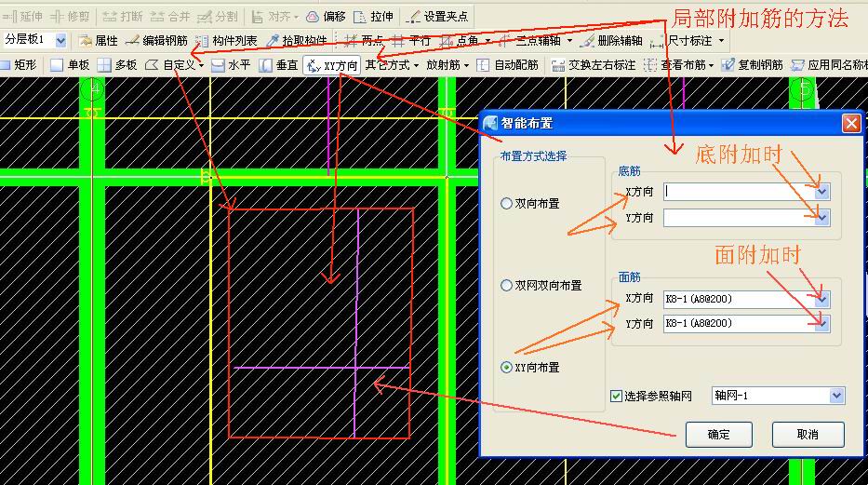Click 复制钢筋 (copy rebar)
This screenshot has height=485, width=868.
coord(752,65)
